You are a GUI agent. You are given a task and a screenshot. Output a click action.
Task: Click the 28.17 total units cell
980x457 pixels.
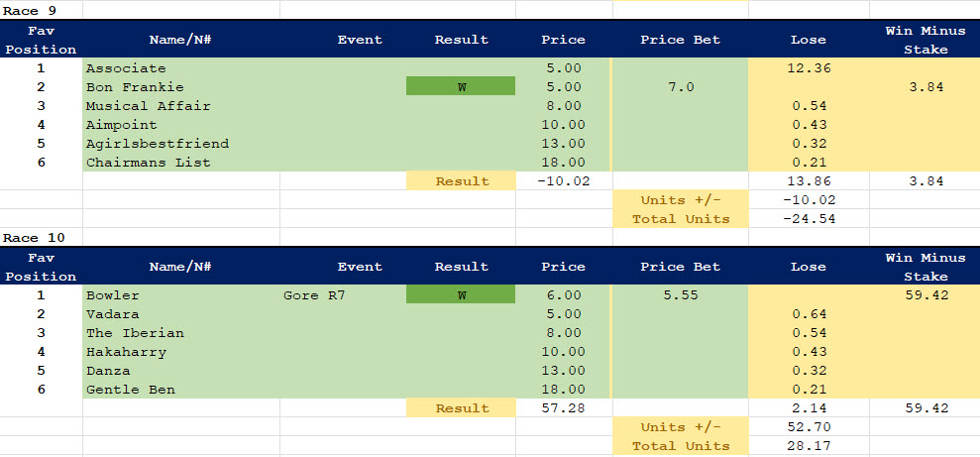click(x=809, y=446)
